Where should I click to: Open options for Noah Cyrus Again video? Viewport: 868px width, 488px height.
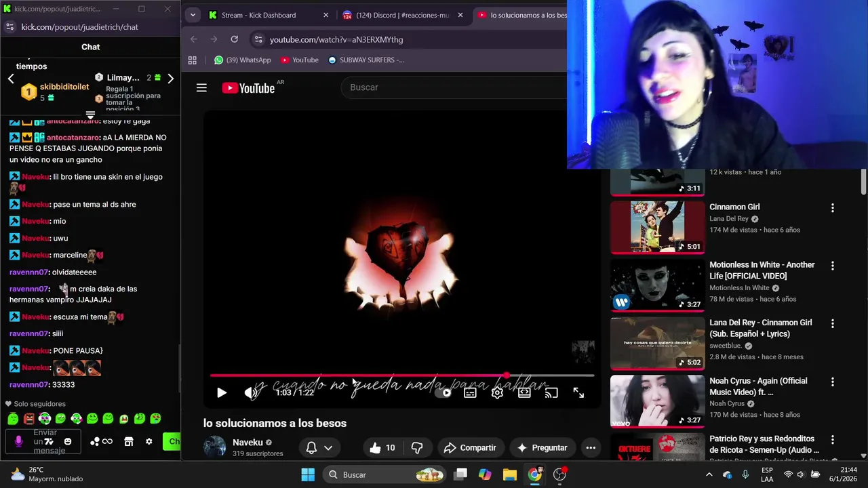pyautogui.click(x=833, y=382)
